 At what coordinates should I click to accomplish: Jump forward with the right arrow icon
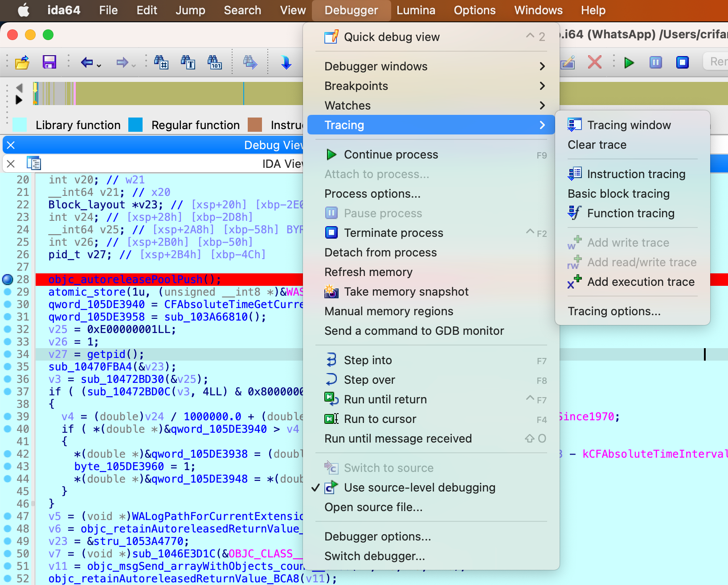pos(122,62)
